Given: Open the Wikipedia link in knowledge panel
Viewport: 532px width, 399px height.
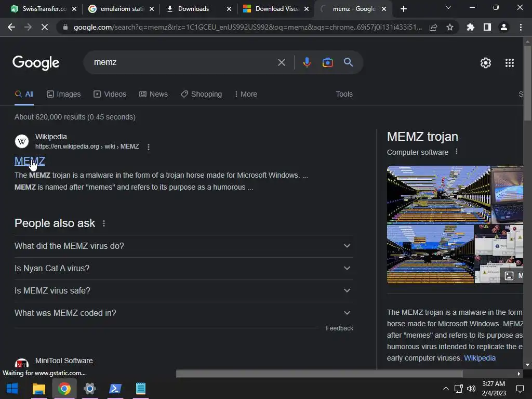Looking at the screenshot, I should click(480, 358).
